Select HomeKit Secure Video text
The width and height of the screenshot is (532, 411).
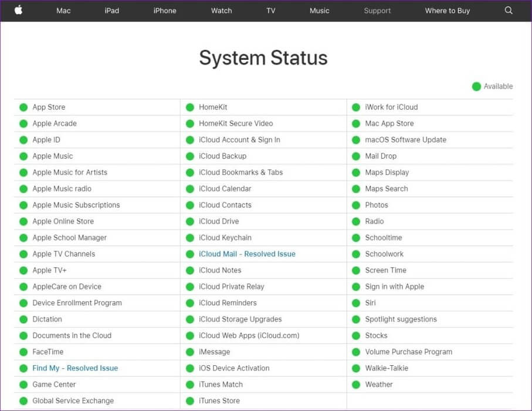click(x=236, y=124)
